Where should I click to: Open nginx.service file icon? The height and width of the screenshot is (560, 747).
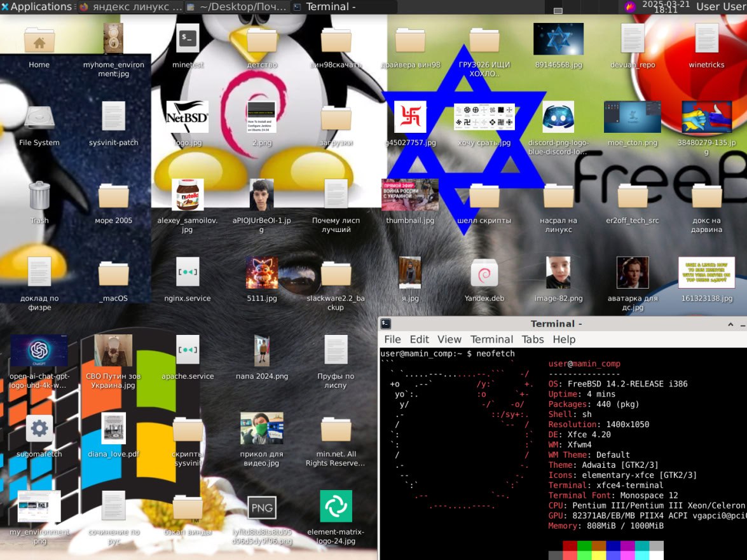pos(188,273)
